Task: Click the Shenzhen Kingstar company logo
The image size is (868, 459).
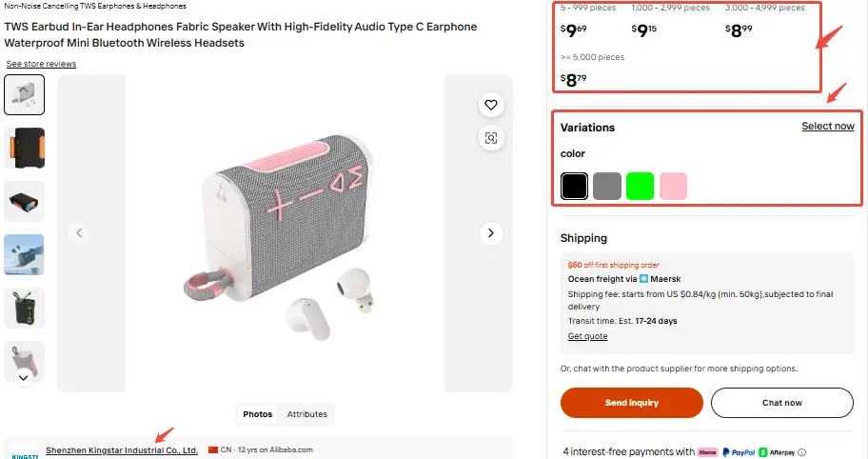Action: (26, 452)
